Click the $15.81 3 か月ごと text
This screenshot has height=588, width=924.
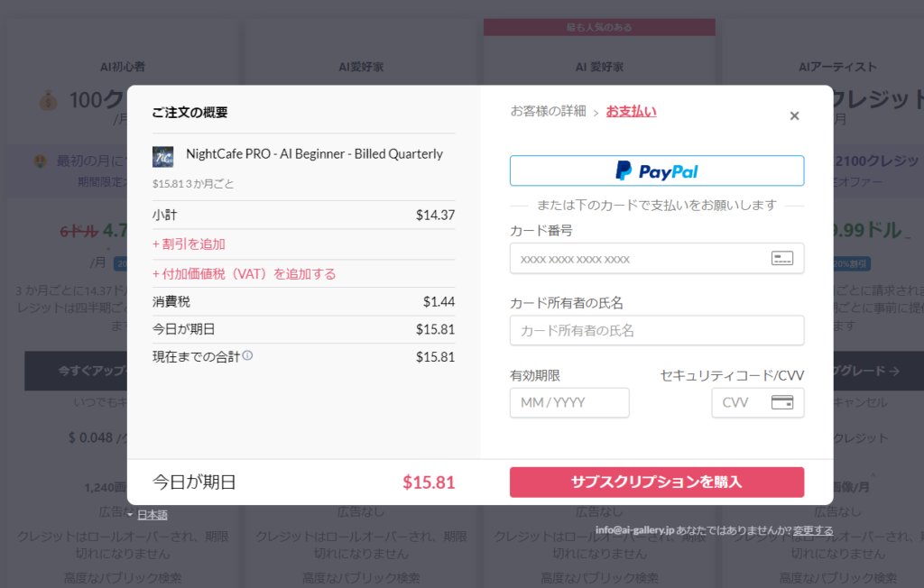[x=193, y=184]
